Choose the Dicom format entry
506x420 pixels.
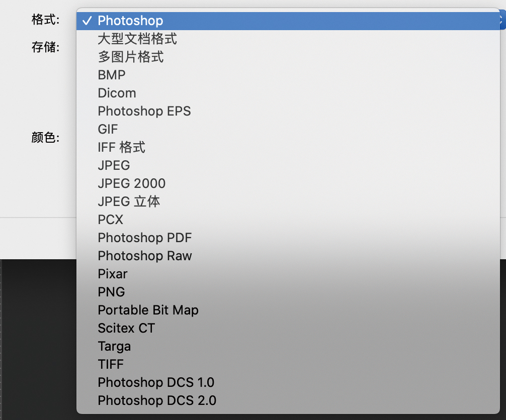pos(288,93)
